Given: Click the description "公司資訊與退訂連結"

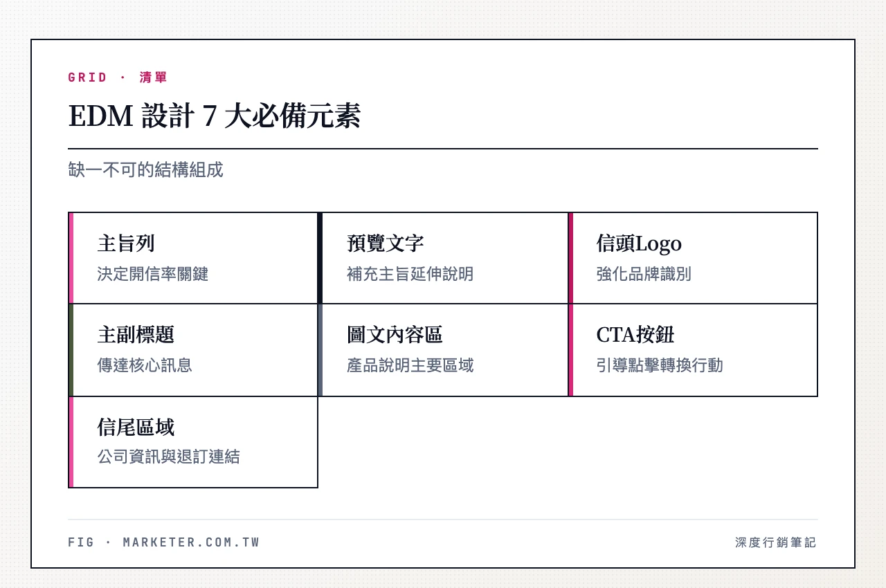Looking at the screenshot, I should (168, 457).
